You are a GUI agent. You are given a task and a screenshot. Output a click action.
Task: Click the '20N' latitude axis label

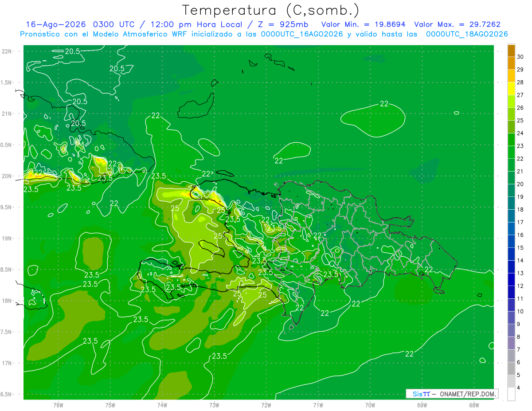pyautogui.click(x=7, y=176)
